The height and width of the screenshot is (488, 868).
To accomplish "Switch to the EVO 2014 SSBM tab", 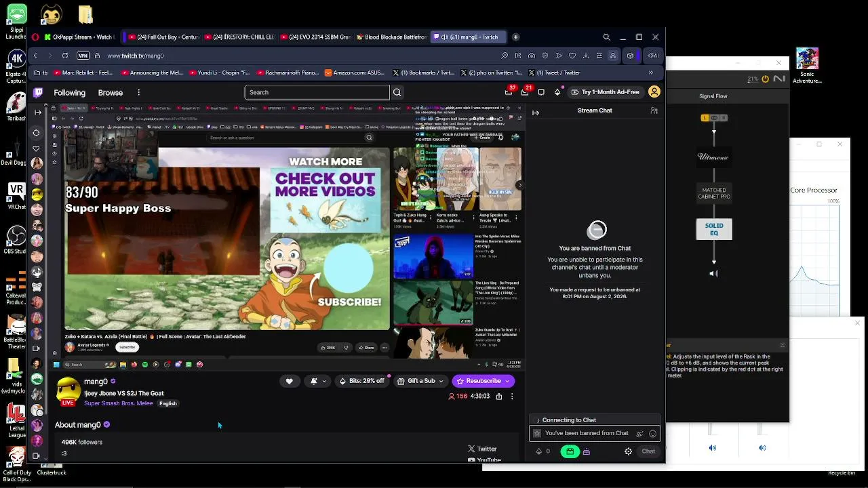I will click(315, 37).
